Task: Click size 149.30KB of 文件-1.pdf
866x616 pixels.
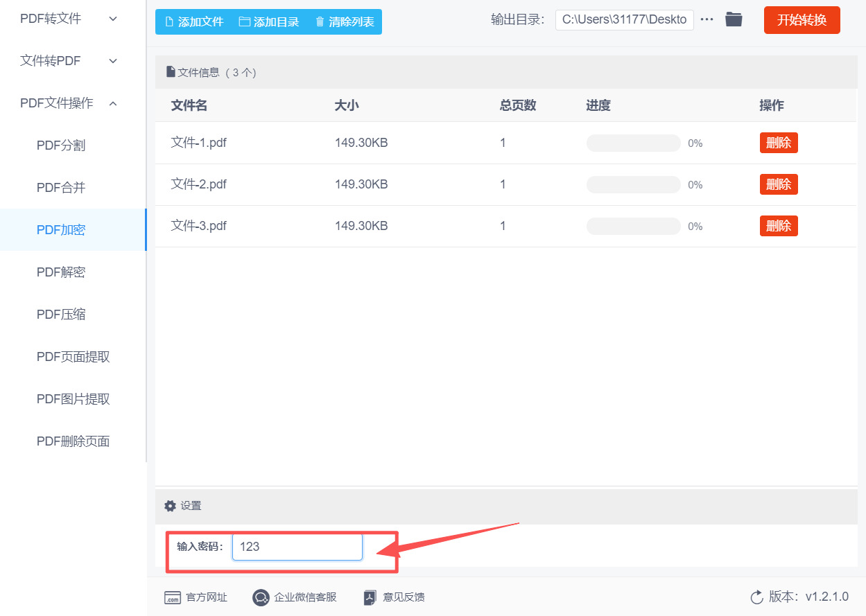Action: coord(361,143)
